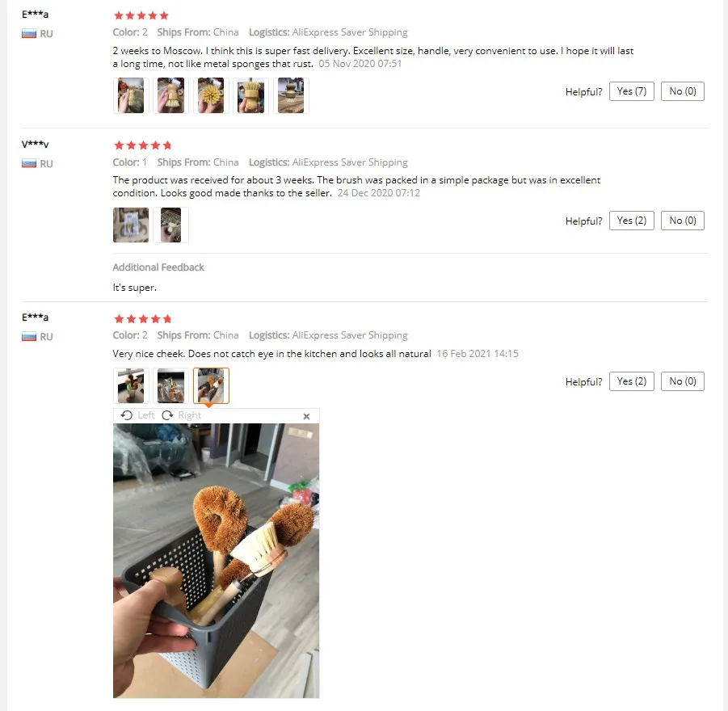
Task: Close the enlarged photo viewer
Action: pos(306,417)
